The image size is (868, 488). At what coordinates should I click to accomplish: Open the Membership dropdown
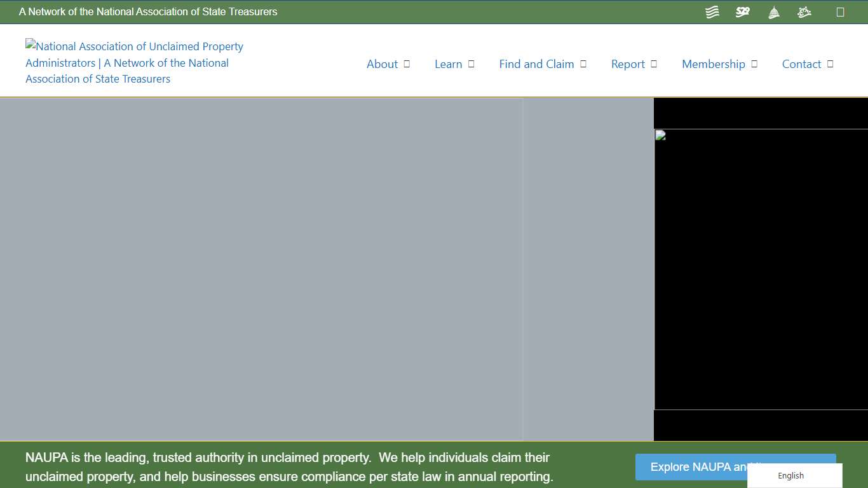tap(754, 64)
